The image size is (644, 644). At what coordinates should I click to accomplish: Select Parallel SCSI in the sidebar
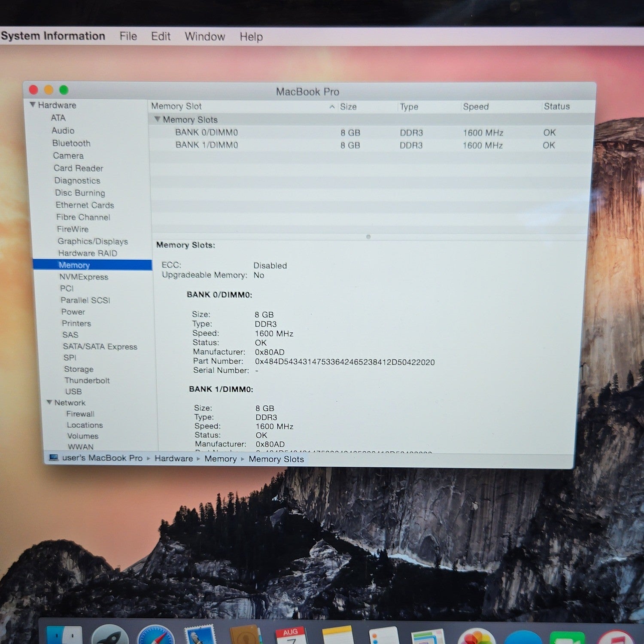tap(85, 300)
